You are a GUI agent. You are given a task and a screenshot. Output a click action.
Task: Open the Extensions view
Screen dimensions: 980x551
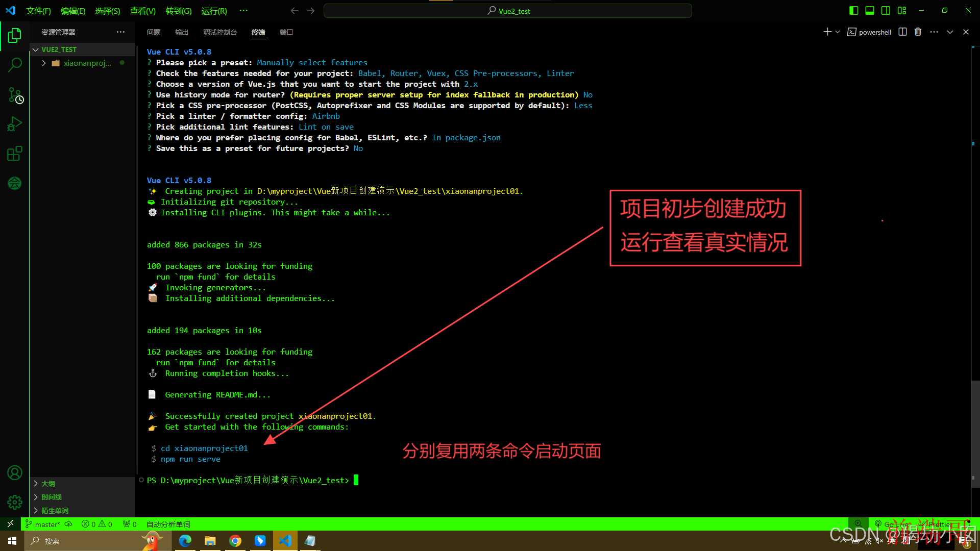[x=15, y=154]
